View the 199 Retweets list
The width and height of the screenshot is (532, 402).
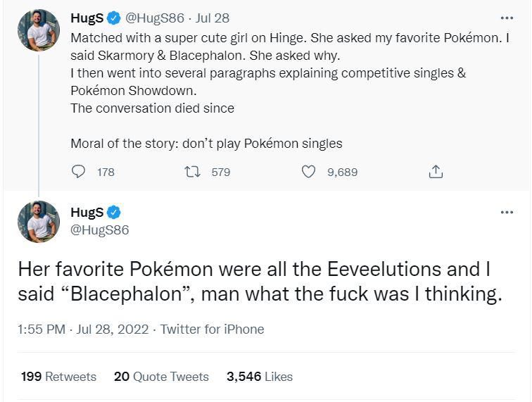click(x=58, y=377)
